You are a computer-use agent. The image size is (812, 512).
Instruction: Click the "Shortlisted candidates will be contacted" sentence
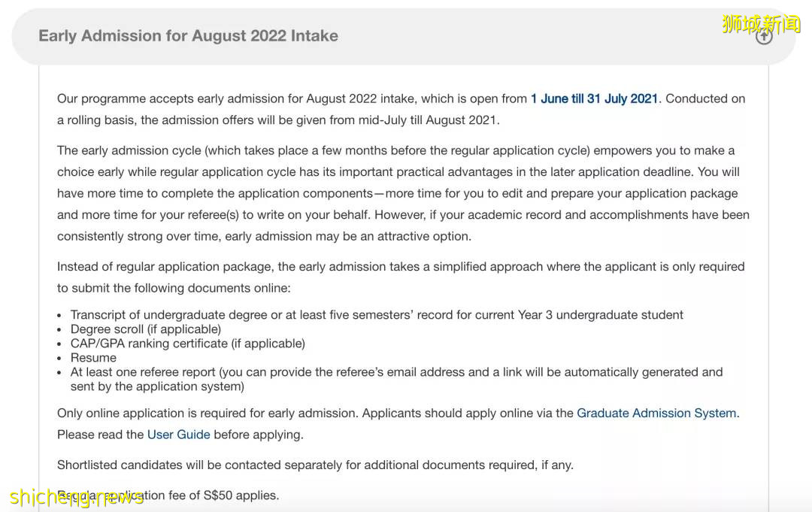point(315,465)
